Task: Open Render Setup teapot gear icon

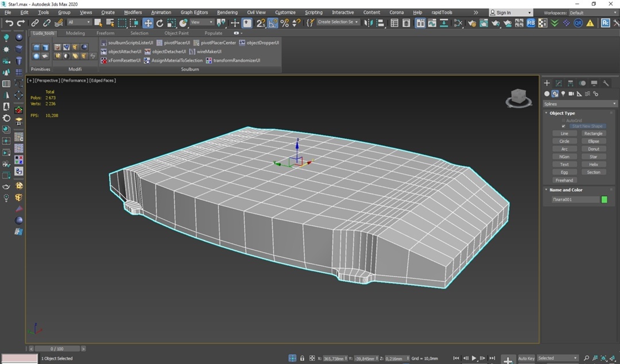Action: pyautogui.click(x=472, y=23)
